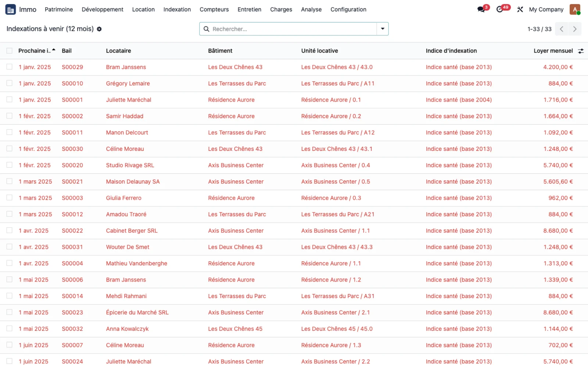The width and height of the screenshot is (588, 368).
Task: Click the Loyer mensuel column header
Action: pyautogui.click(x=553, y=51)
